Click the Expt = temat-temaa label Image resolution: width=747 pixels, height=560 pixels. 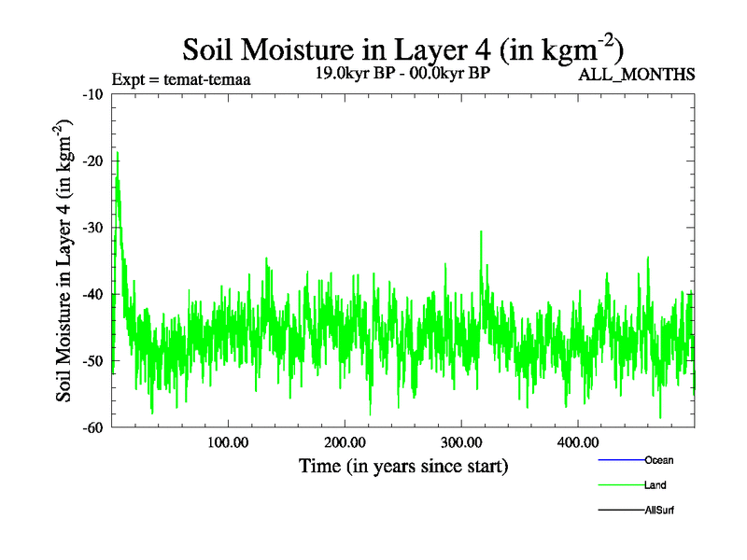(180, 78)
